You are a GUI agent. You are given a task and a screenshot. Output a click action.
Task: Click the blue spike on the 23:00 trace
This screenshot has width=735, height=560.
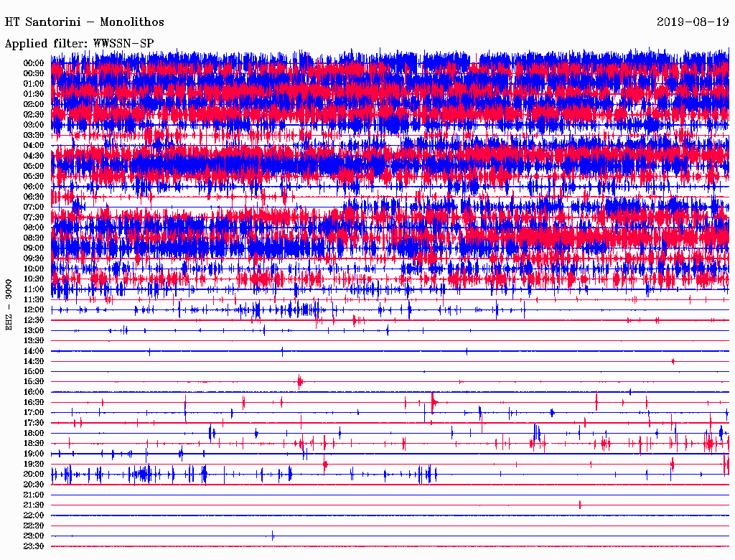pos(273,536)
